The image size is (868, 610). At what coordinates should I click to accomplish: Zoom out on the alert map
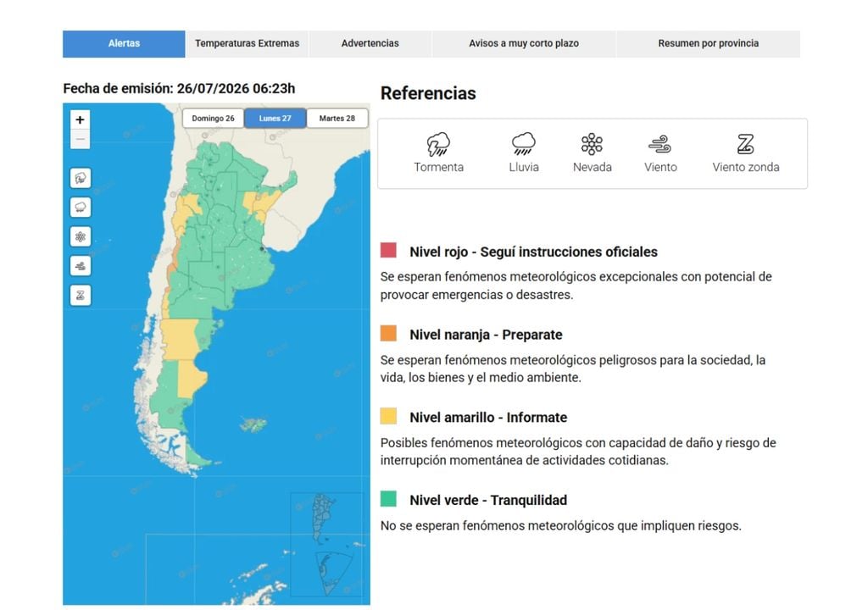click(81, 139)
